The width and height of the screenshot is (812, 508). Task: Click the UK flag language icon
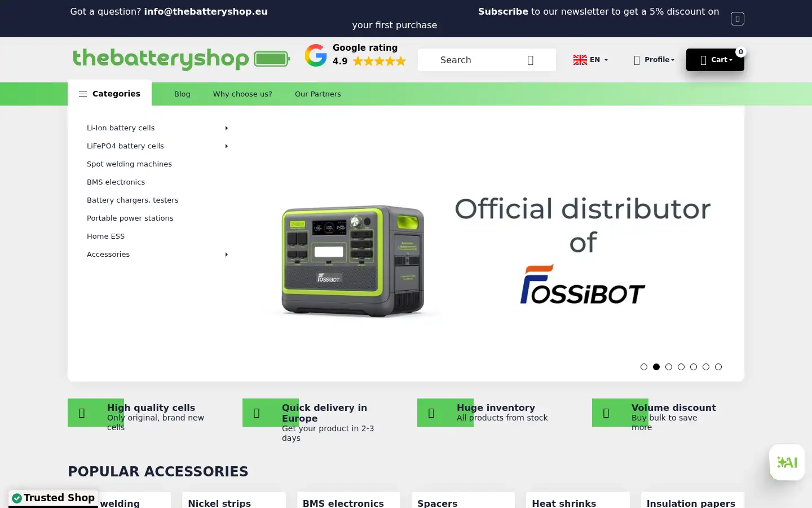(580, 60)
